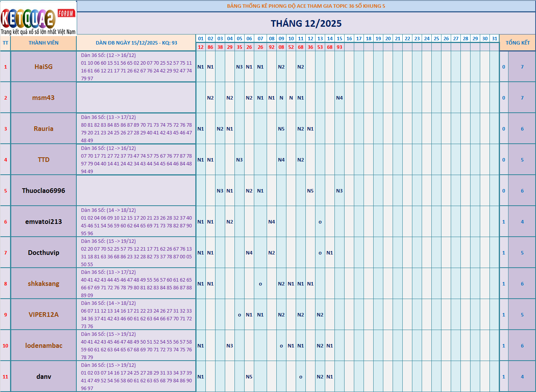This screenshot has height=392, width=536.
Task: Select the N4 cell in msm43's row
Action: tap(339, 98)
